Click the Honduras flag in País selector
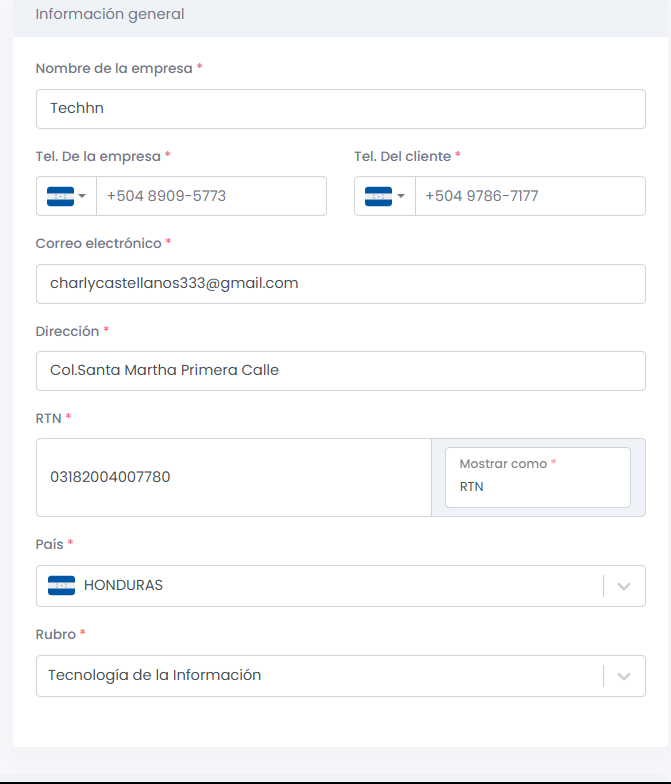Screen dimensions: 671x784 (62, 585)
